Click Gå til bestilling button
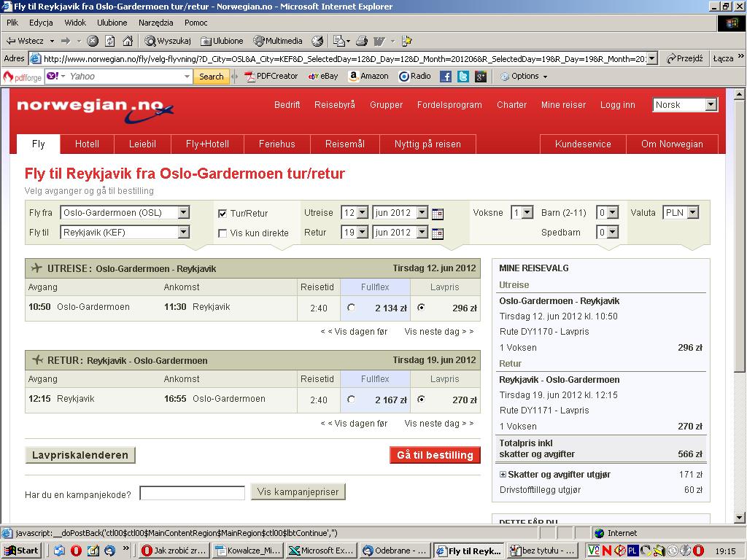This screenshot has width=747, height=560. [x=435, y=455]
